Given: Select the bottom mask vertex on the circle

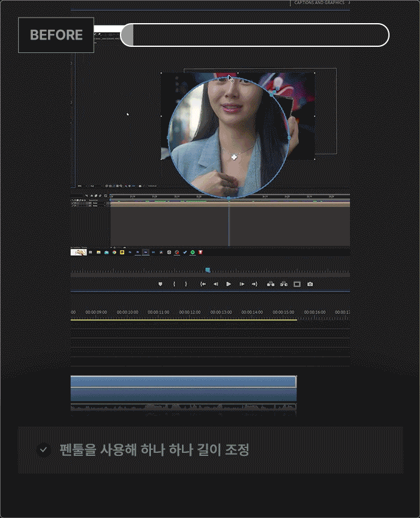Looking at the screenshot, I should click(x=229, y=198).
